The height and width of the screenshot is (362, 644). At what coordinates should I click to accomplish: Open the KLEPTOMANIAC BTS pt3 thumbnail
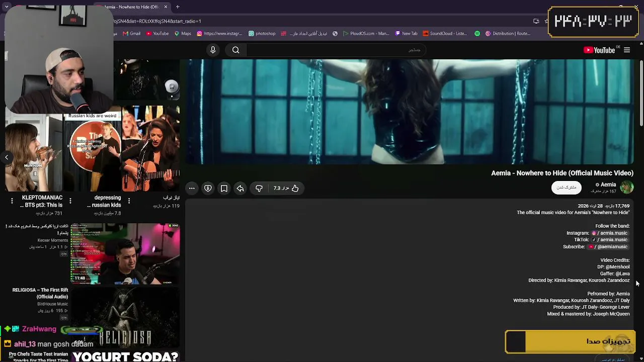(34, 153)
